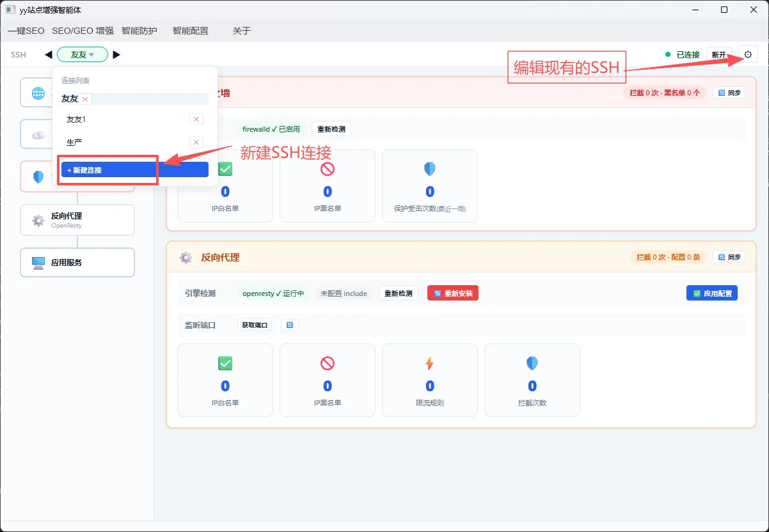Delete the 友友1 connection via its X
The height and width of the screenshot is (532, 769).
196,120
